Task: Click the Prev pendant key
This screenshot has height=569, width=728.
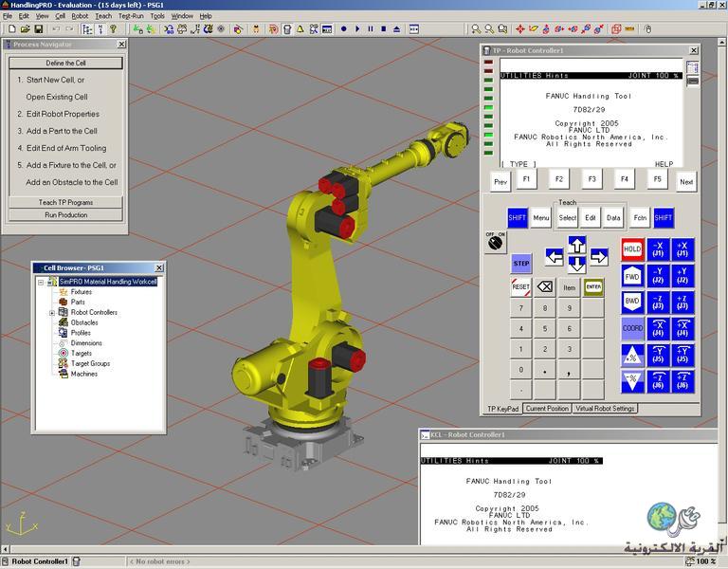Action: 500,182
